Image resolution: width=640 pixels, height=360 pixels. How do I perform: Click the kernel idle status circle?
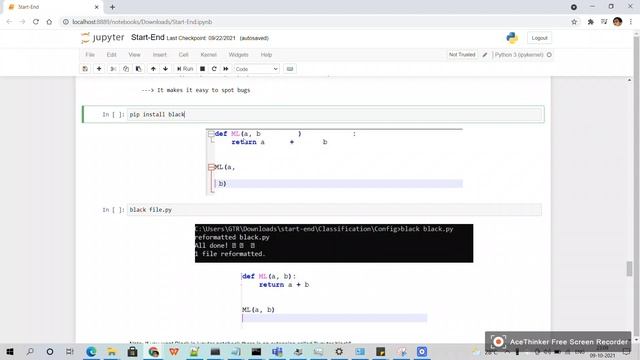pyautogui.click(x=549, y=55)
